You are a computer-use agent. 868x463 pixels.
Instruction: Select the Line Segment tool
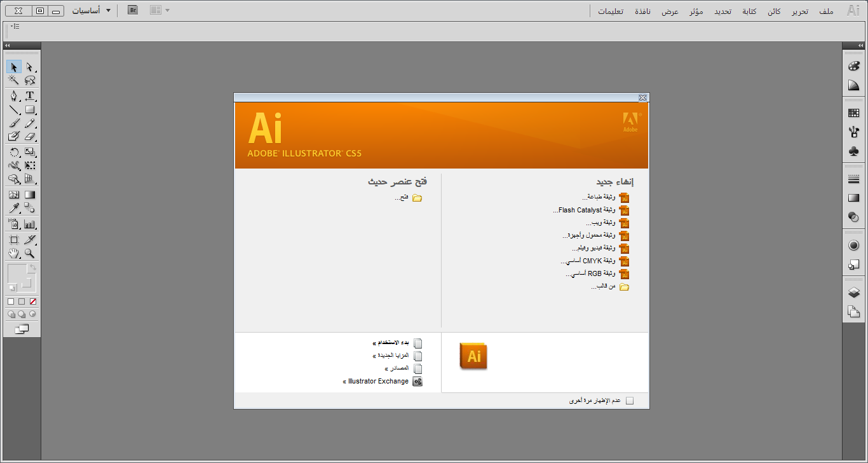click(x=14, y=110)
